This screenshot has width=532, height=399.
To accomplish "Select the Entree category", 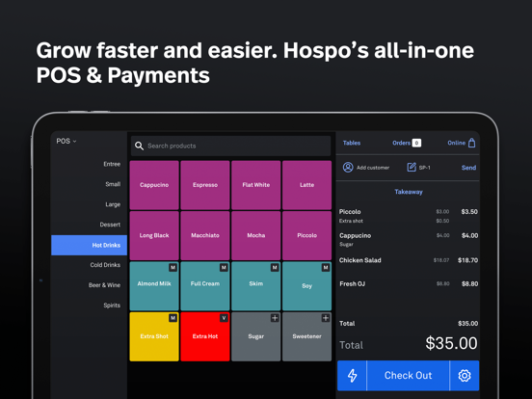I will coord(112,164).
